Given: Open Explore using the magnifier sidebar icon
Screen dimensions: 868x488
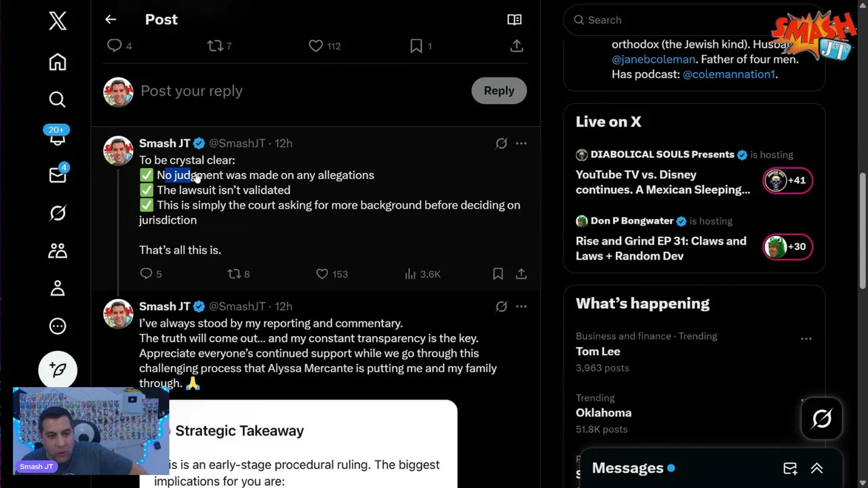Looking at the screenshot, I should pyautogui.click(x=58, y=100).
